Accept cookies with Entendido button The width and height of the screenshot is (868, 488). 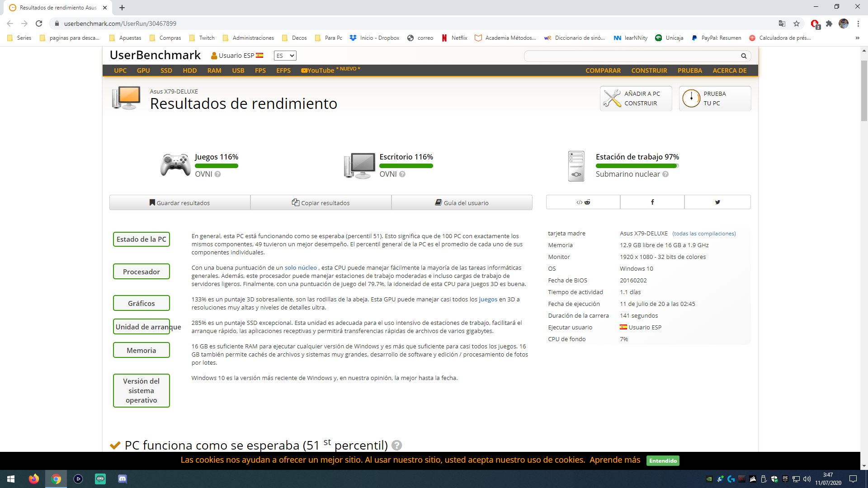(663, 460)
